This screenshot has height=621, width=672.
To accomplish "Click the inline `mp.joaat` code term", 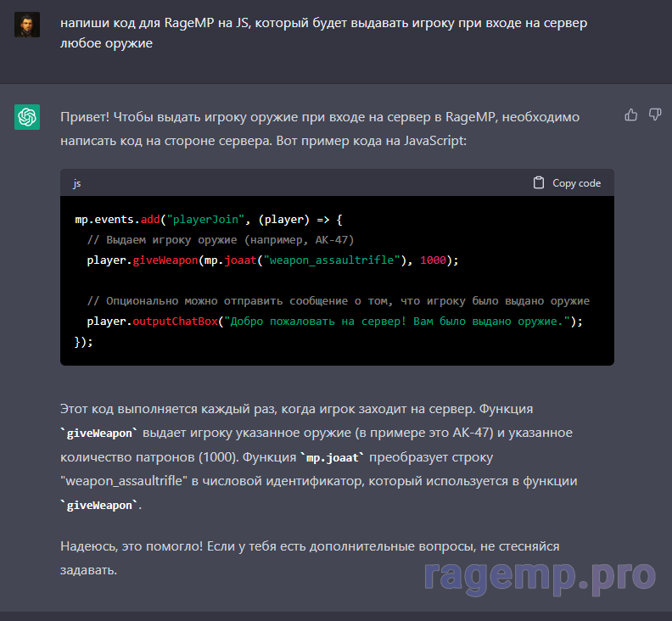I will click(333, 457).
